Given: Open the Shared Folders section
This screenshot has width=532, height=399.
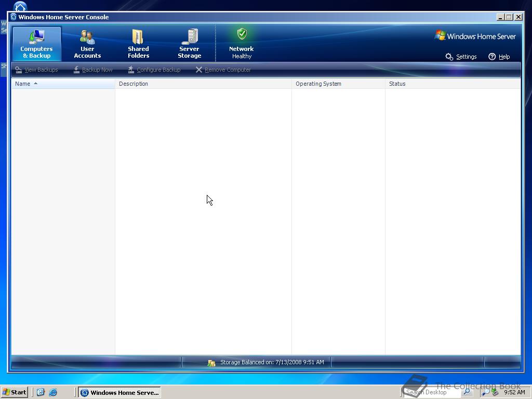Looking at the screenshot, I should 138,44.
